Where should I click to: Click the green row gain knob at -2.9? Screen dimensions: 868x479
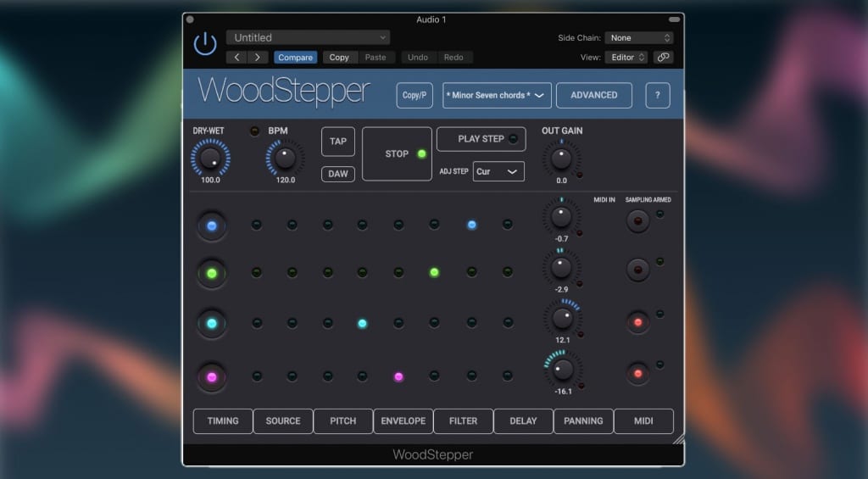(x=561, y=267)
